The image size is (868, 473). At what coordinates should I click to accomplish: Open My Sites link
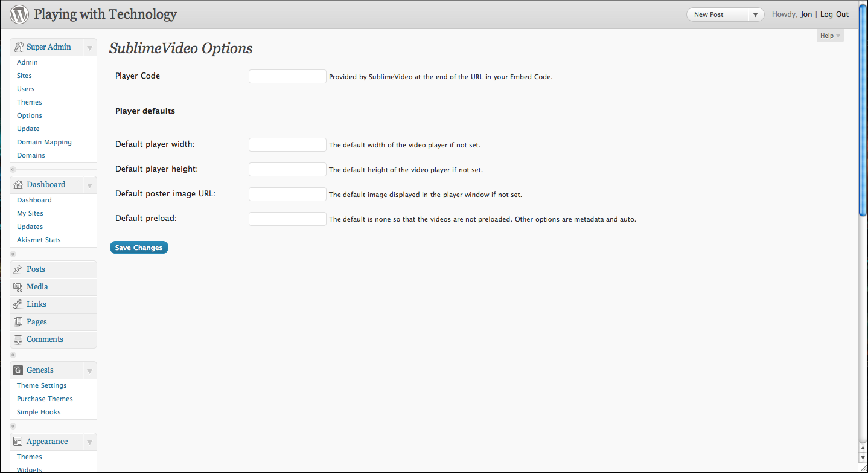coord(30,213)
